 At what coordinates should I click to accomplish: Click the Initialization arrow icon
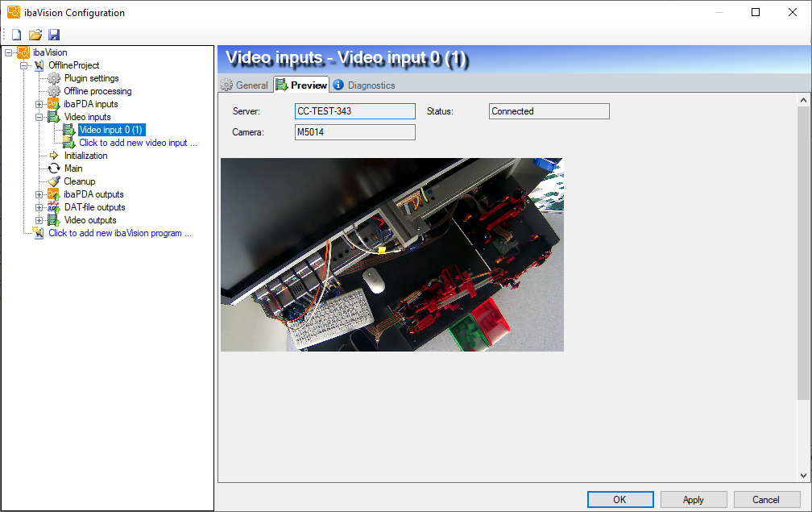tap(54, 156)
